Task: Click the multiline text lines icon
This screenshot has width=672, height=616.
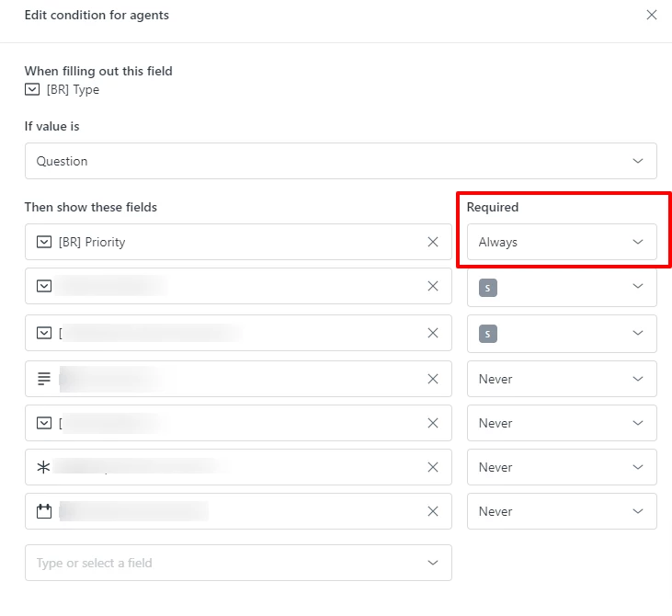Action: click(x=44, y=379)
